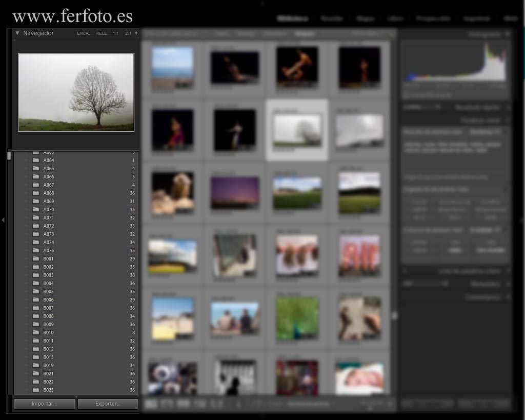525x420 pixels.
Task: Click the folder icon of A074
Action: point(35,242)
